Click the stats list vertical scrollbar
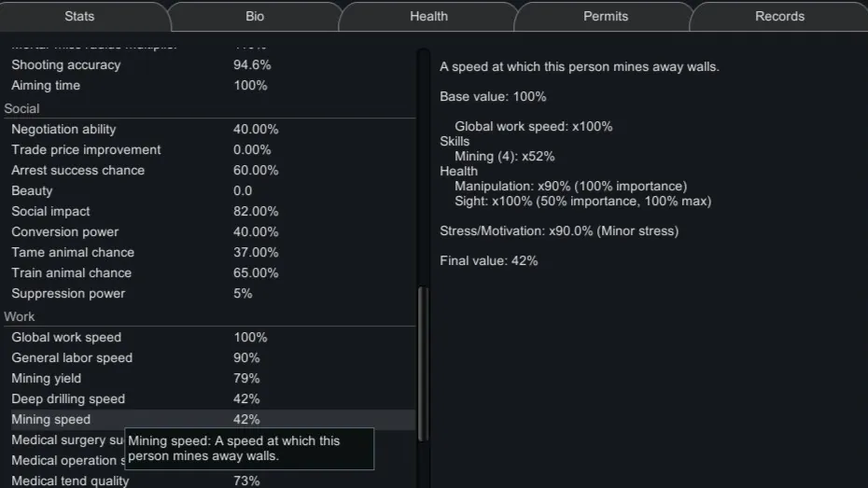868x488 pixels. pos(423,364)
